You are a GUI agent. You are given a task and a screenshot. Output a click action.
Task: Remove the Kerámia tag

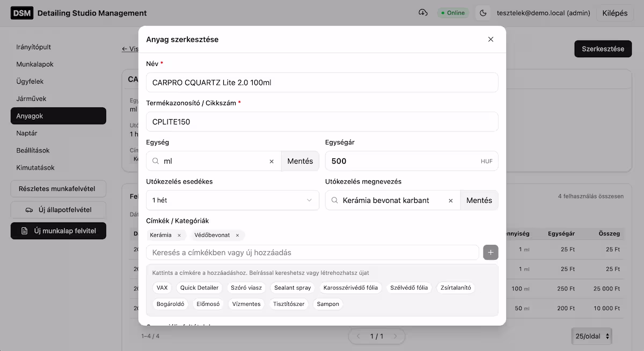pos(179,235)
